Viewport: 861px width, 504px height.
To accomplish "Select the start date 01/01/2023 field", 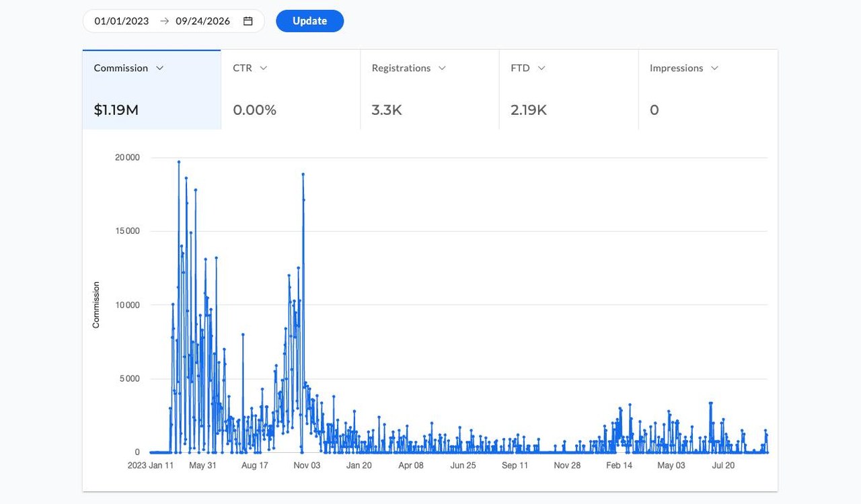I will [x=122, y=21].
